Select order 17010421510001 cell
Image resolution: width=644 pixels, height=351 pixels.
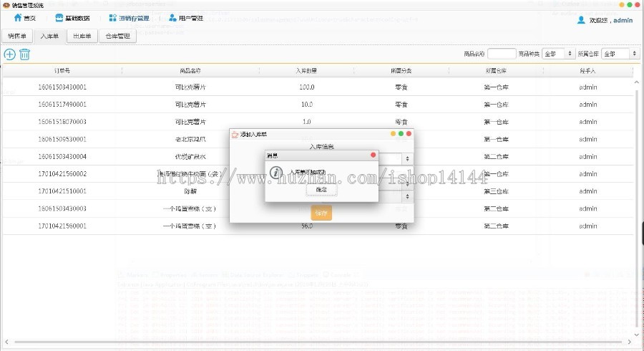62,191
